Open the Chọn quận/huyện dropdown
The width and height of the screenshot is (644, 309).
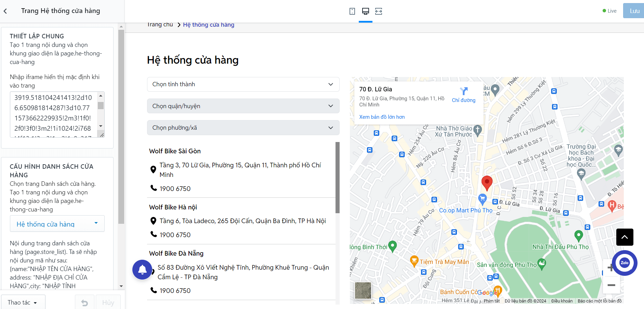pos(243,106)
